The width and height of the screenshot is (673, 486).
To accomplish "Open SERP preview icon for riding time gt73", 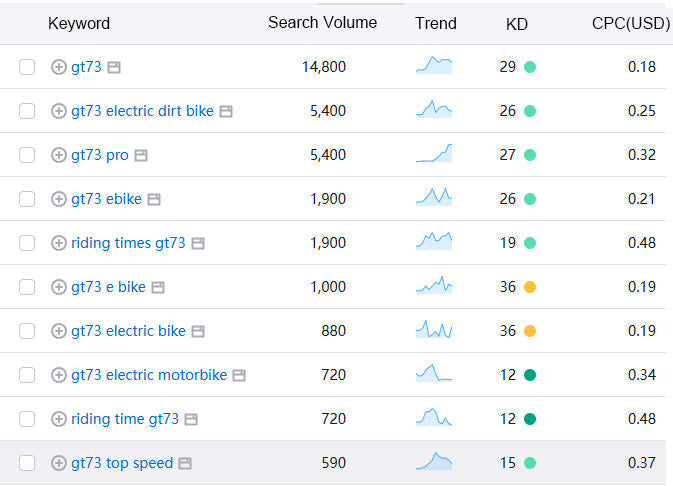I will [x=191, y=419].
